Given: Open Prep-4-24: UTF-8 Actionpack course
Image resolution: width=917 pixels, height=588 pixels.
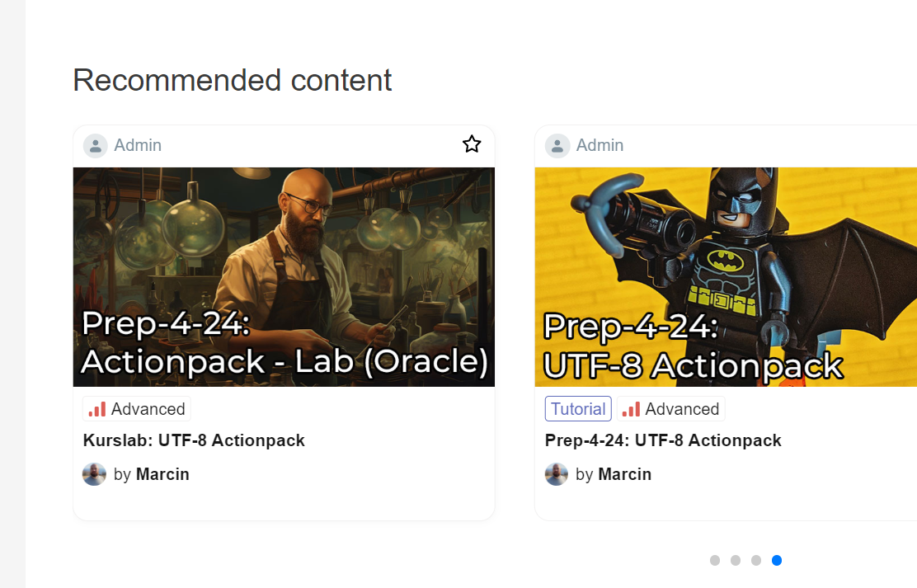Looking at the screenshot, I should (663, 440).
